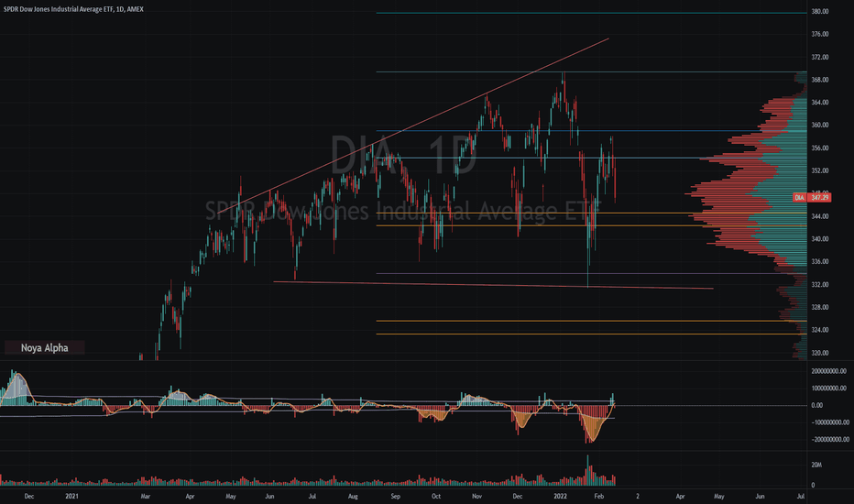This screenshot has width=854, height=504.
Task: Click the Aug label on time axis
Action: [353, 497]
